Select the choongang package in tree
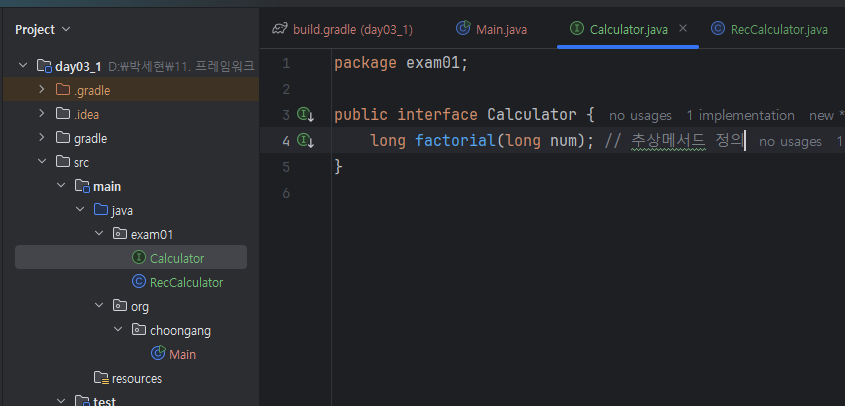 pos(180,330)
